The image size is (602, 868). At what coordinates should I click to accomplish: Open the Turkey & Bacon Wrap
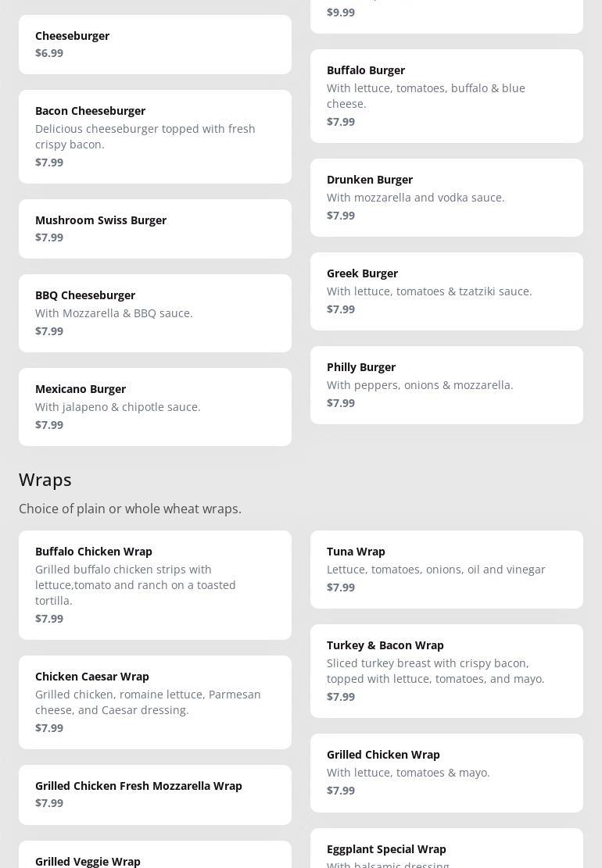pos(446,670)
